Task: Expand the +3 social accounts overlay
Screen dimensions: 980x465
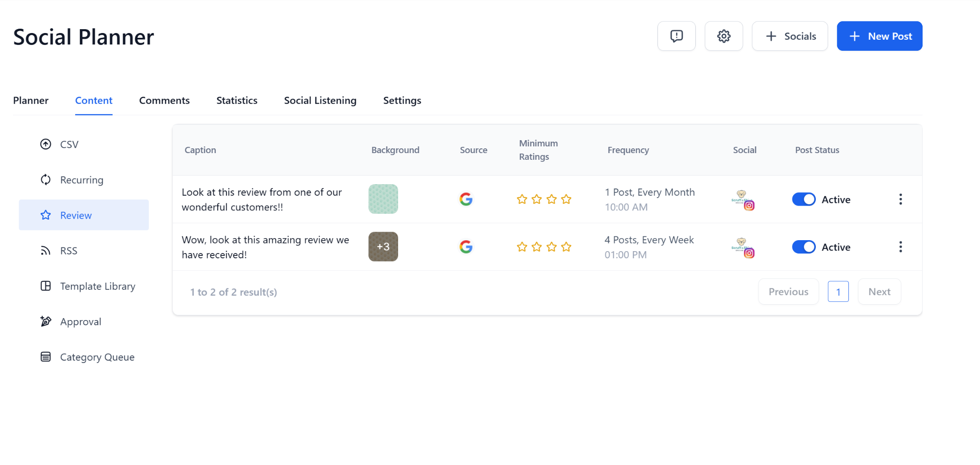Action: click(x=383, y=246)
